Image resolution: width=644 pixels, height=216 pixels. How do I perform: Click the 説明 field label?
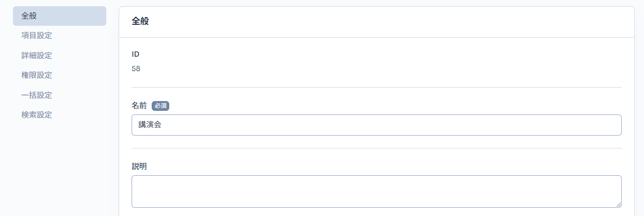pos(139,167)
